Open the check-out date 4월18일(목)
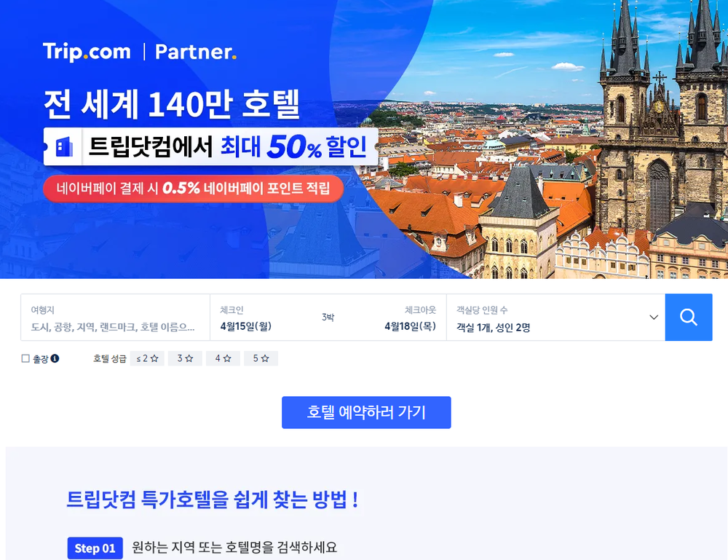This screenshot has height=560, width=728. point(410,326)
